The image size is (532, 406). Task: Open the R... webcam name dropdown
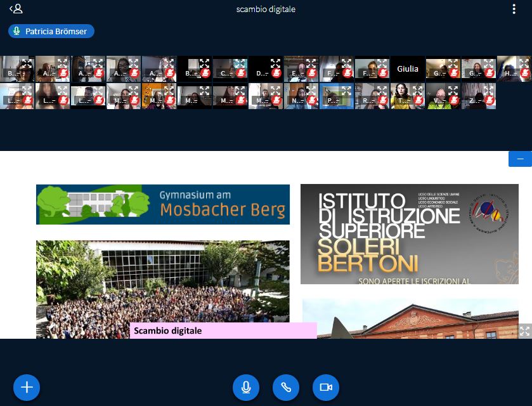coord(368,100)
